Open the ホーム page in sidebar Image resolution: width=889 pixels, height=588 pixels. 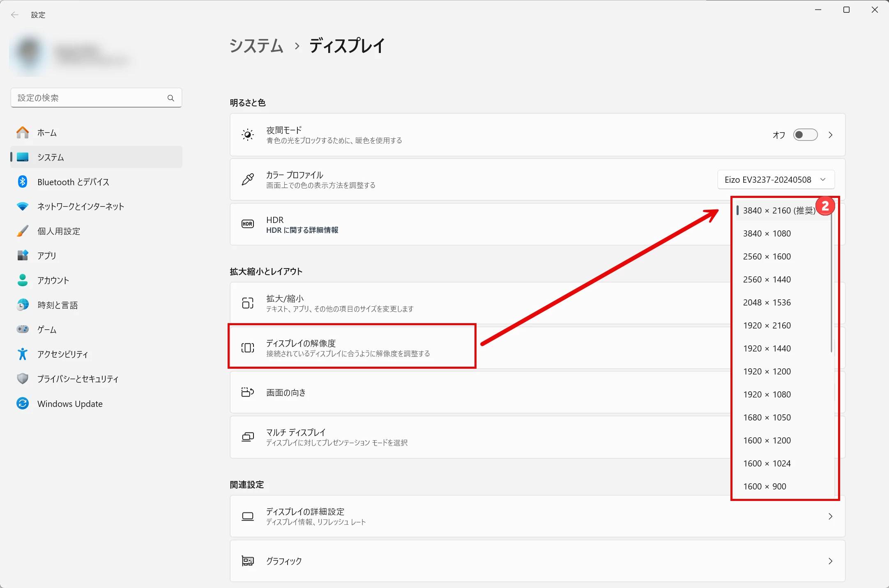coord(47,133)
